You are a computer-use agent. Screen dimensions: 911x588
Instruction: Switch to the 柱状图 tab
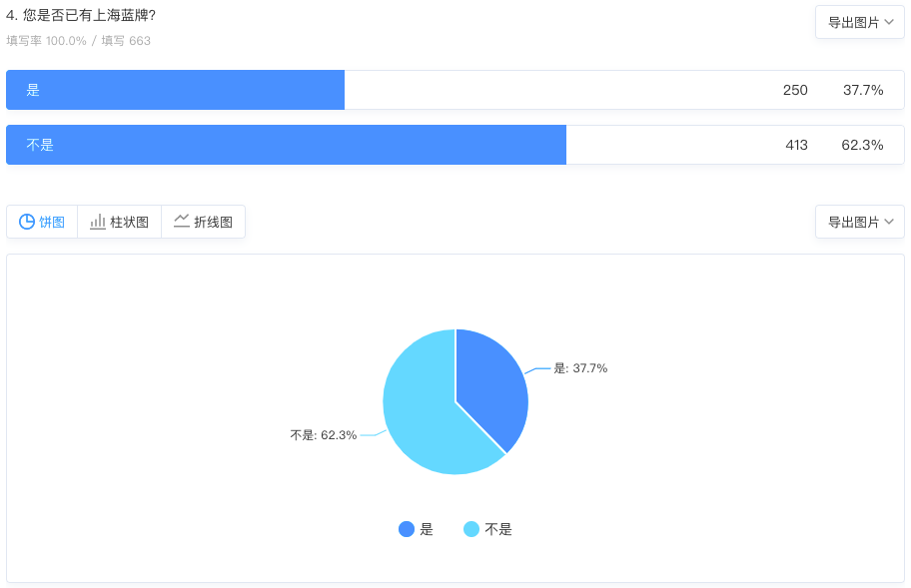click(x=119, y=222)
